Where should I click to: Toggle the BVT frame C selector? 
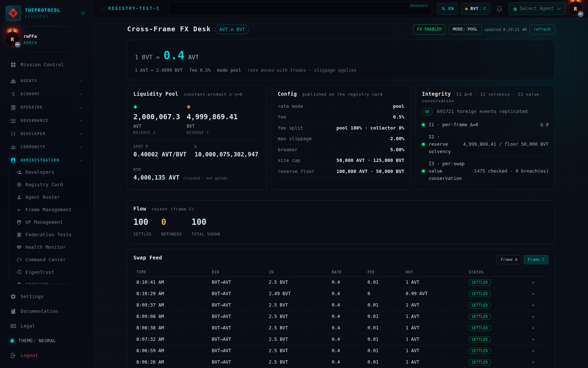point(476,9)
